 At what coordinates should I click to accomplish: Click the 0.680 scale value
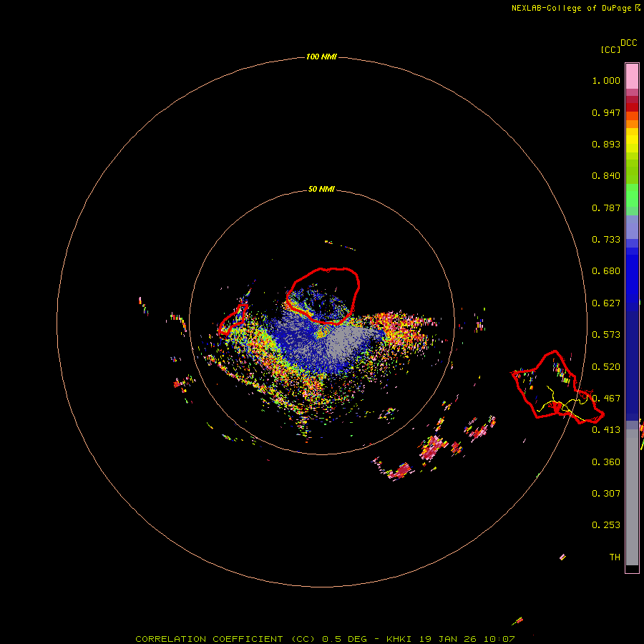[x=606, y=271]
